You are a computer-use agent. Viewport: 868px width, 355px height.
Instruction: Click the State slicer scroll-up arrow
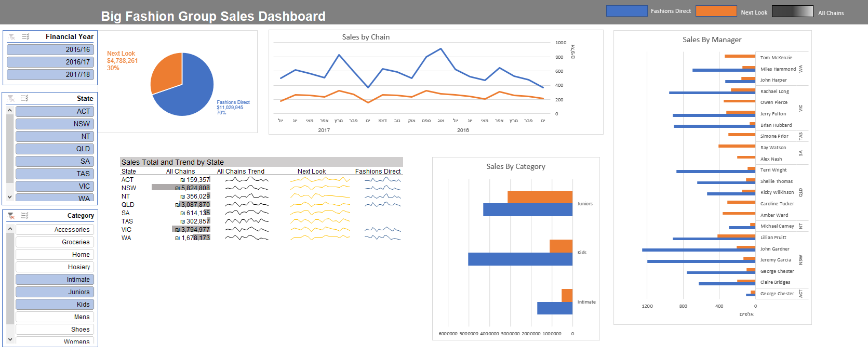point(9,110)
